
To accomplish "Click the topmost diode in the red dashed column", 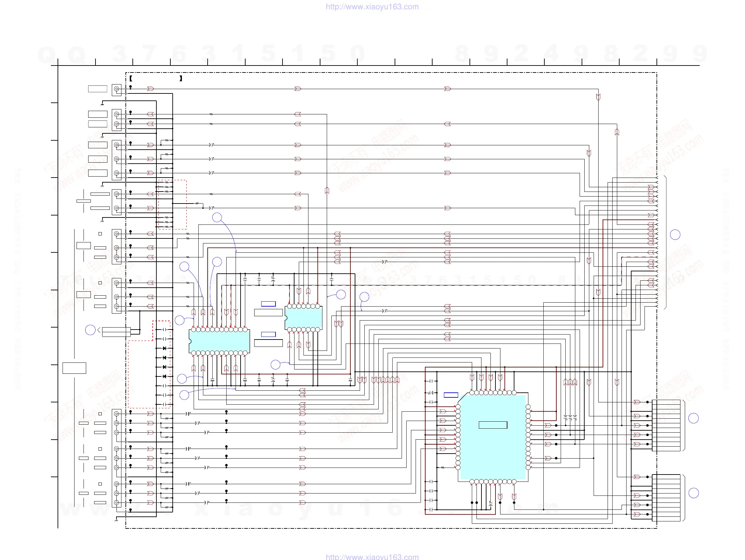I will point(164,348).
